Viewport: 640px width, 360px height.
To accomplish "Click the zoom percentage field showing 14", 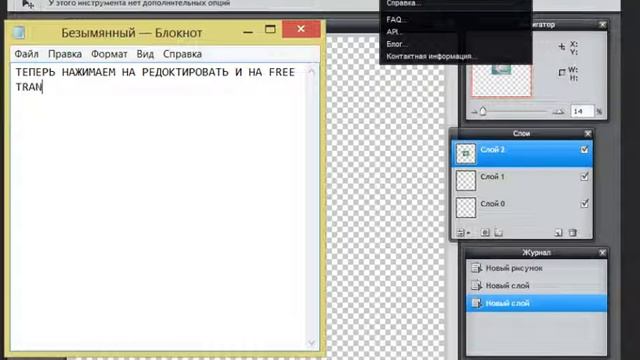I will (581, 111).
